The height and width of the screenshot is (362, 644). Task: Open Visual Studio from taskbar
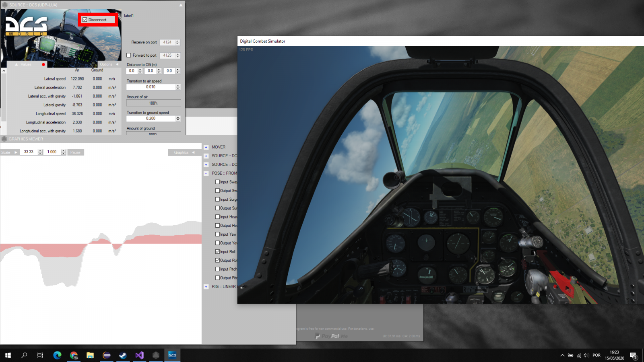(x=139, y=355)
